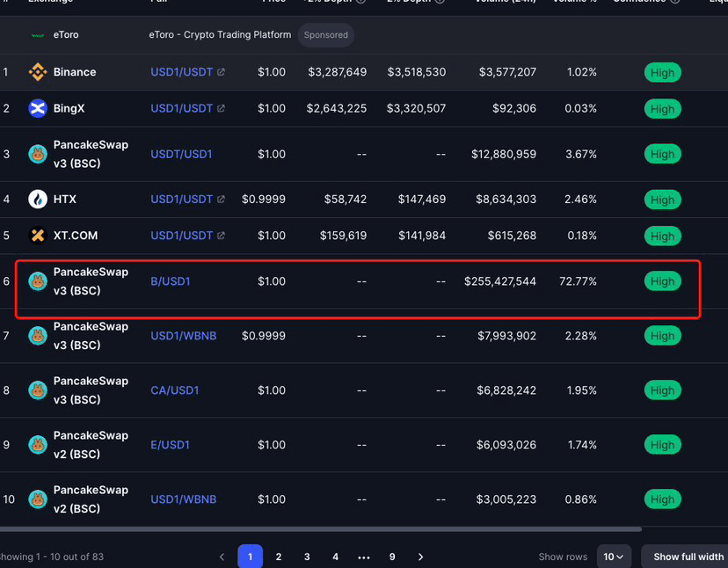The image size is (728, 568).
Task: Open external link icon beside XT.COM USD1/USDT
Action: click(221, 236)
